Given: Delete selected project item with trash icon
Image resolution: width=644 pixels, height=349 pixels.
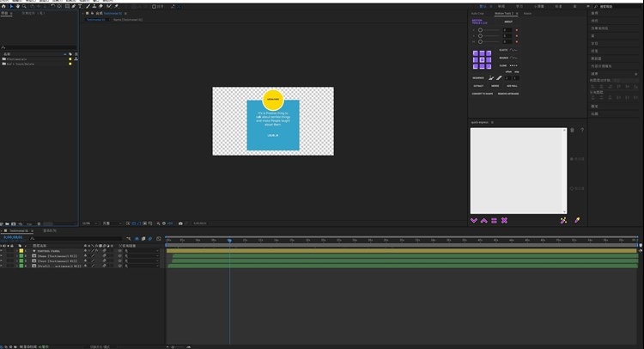Looking at the screenshot, I should point(39,224).
